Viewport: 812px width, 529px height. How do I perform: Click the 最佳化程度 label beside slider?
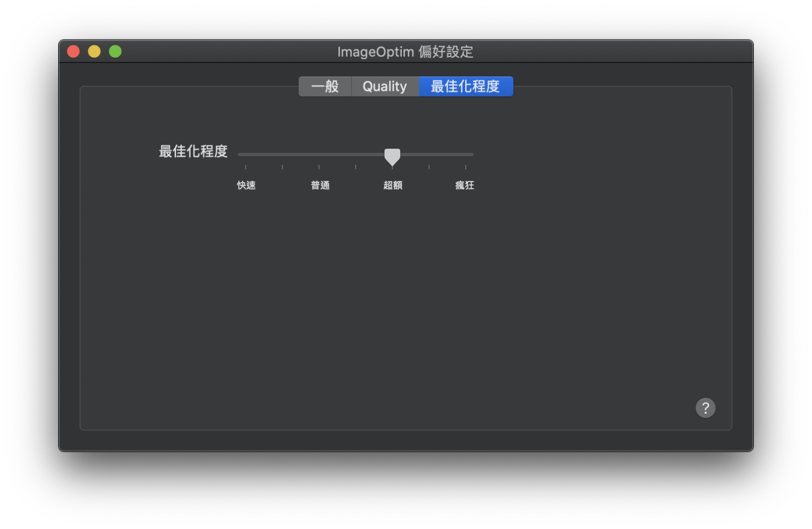click(x=193, y=151)
